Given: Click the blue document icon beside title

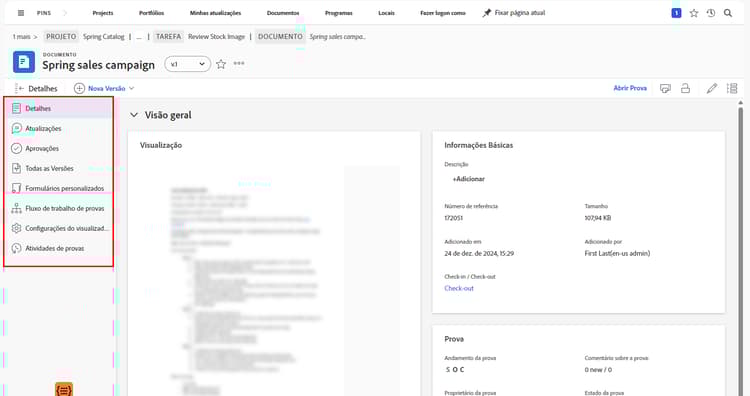Looking at the screenshot, I should (x=24, y=62).
